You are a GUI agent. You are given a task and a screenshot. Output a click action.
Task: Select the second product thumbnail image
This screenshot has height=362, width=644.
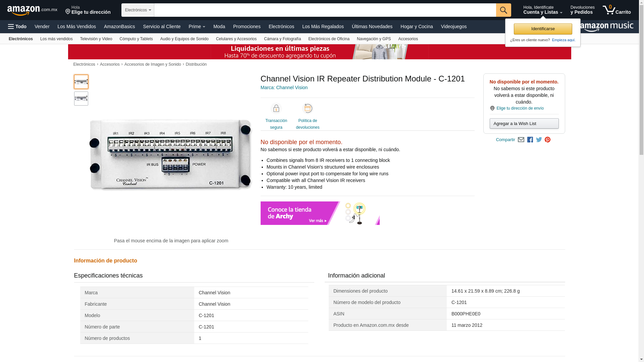pos(81,99)
